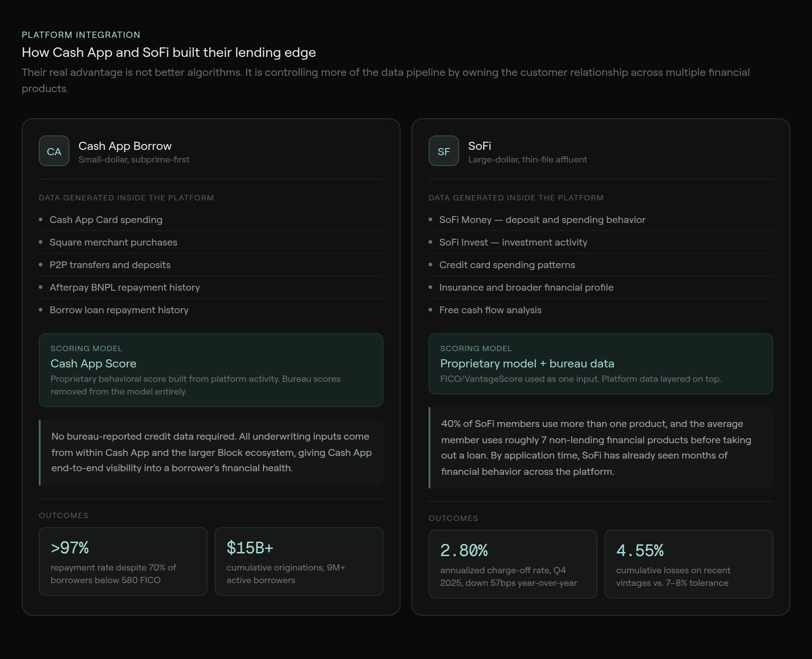Click the 'No bureau-reported credit data required' quote
The width and height of the screenshot is (812, 659).
point(211,452)
